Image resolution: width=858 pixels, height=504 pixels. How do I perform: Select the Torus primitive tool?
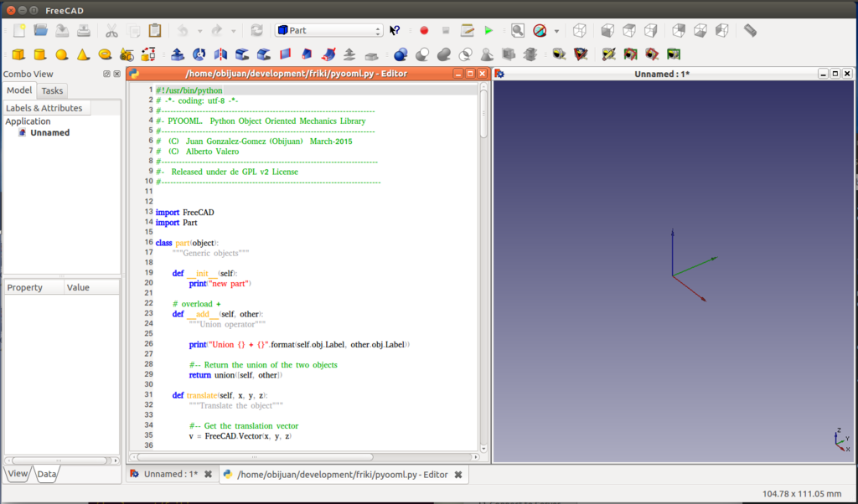[x=105, y=54]
